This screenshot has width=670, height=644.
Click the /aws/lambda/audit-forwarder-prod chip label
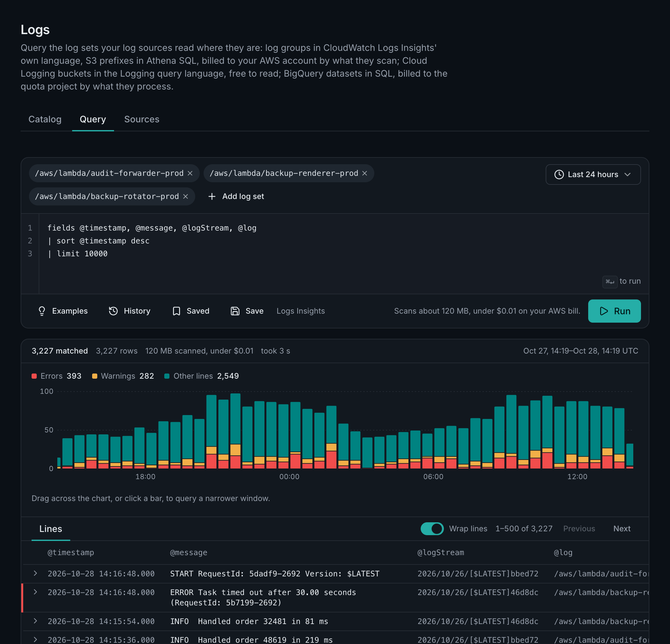point(109,173)
